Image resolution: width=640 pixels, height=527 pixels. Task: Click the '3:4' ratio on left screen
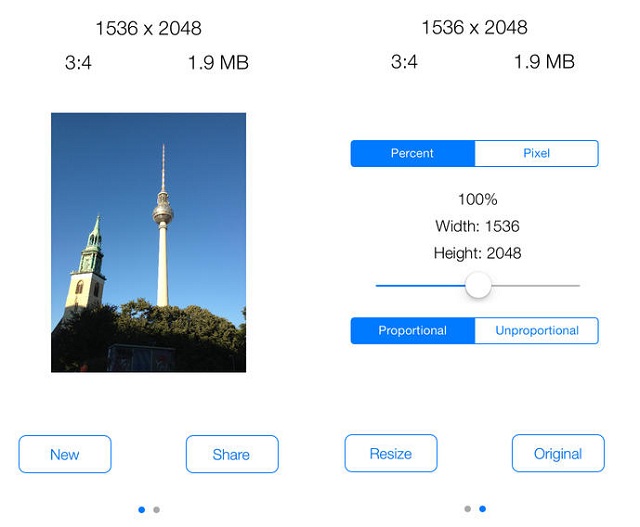(x=78, y=63)
